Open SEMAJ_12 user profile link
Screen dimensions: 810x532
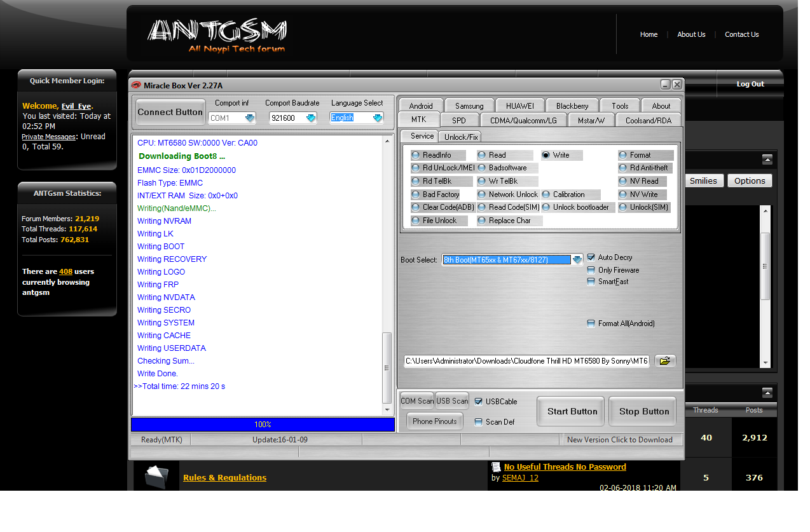click(520, 478)
